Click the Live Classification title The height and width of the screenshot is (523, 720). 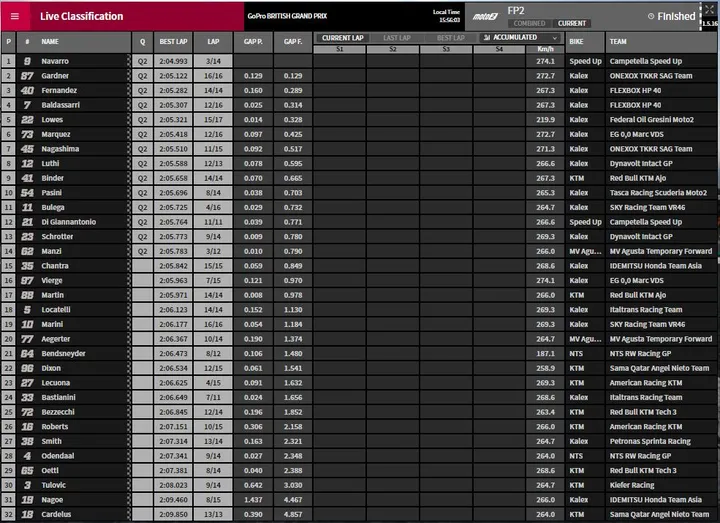(82, 17)
